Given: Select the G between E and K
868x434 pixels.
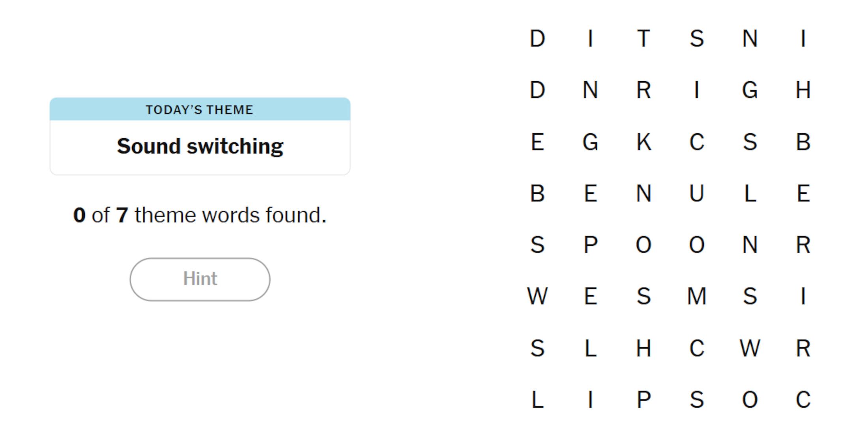Looking at the screenshot, I should click(x=591, y=142).
